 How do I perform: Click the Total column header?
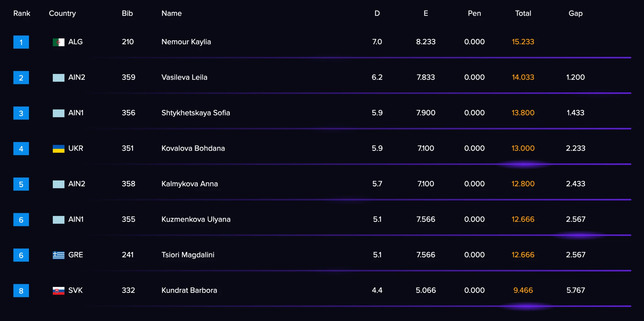coord(523,13)
